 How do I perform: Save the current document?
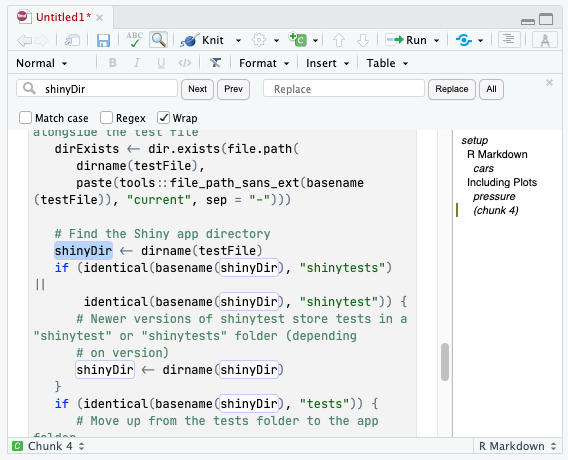pyautogui.click(x=103, y=40)
